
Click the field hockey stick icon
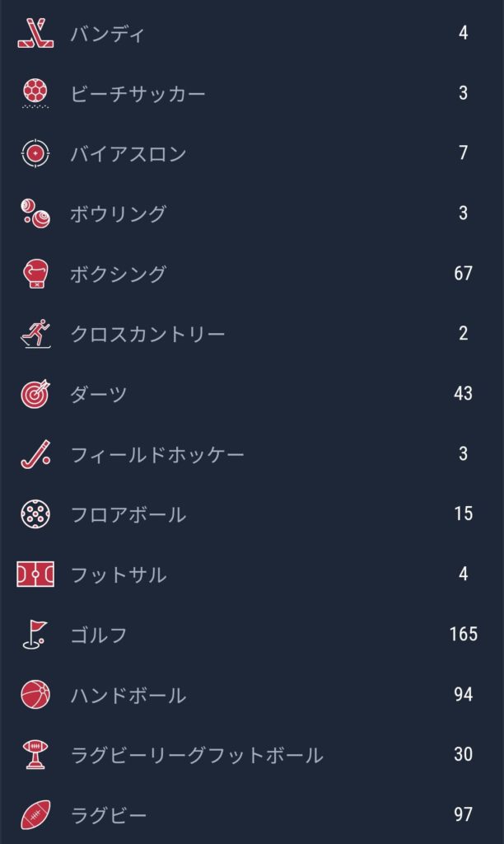pyautogui.click(x=35, y=454)
